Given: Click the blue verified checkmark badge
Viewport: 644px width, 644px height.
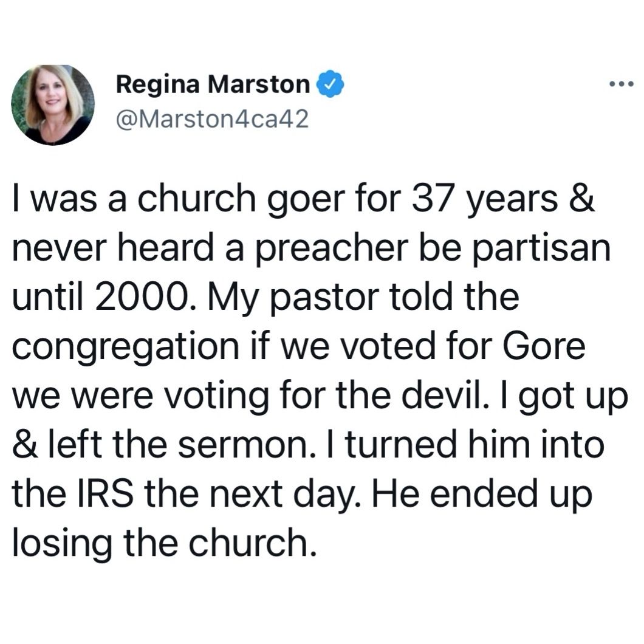Looking at the screenshot, I should click(329, 84).
